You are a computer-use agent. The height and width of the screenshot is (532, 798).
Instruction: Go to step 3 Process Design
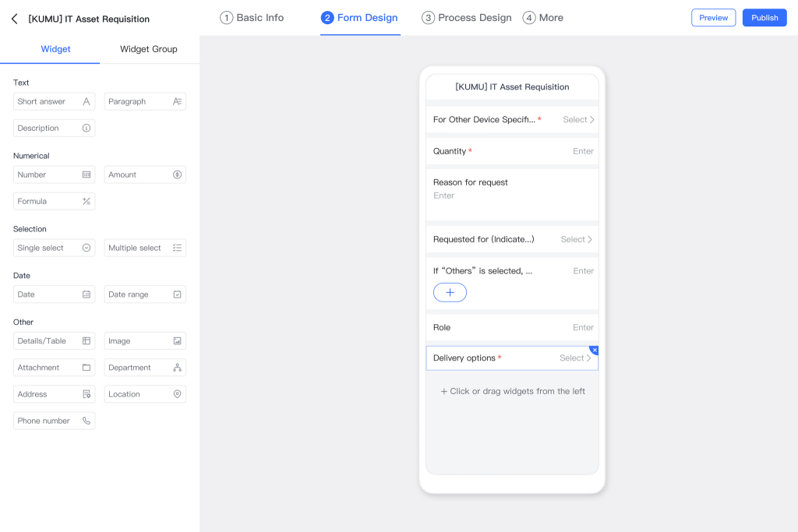467,18
